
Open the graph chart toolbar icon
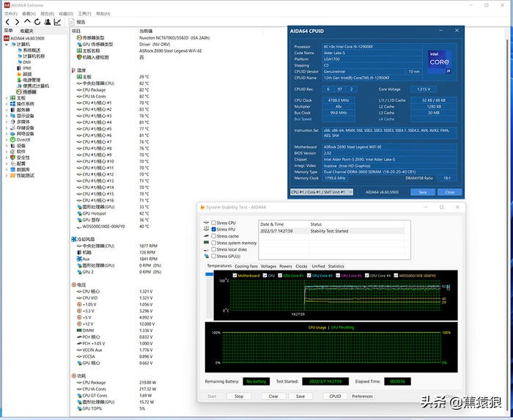click(x=57, y=22)
